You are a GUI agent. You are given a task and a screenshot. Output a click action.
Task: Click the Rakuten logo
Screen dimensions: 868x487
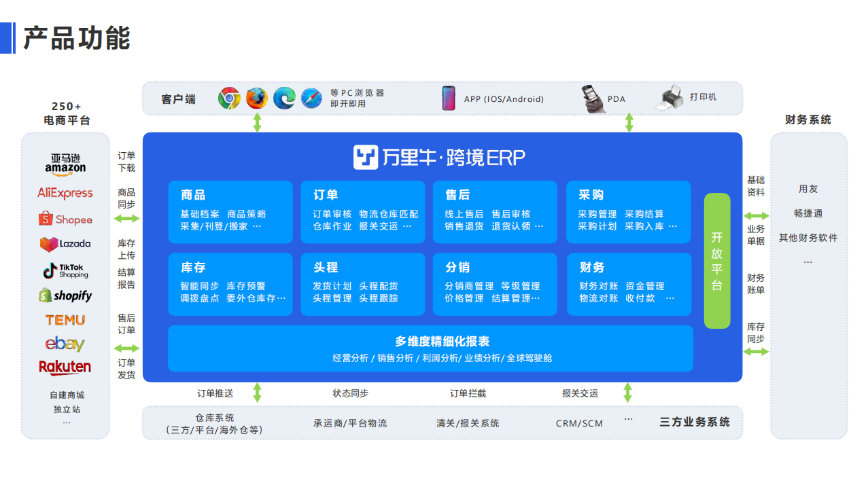65,367
